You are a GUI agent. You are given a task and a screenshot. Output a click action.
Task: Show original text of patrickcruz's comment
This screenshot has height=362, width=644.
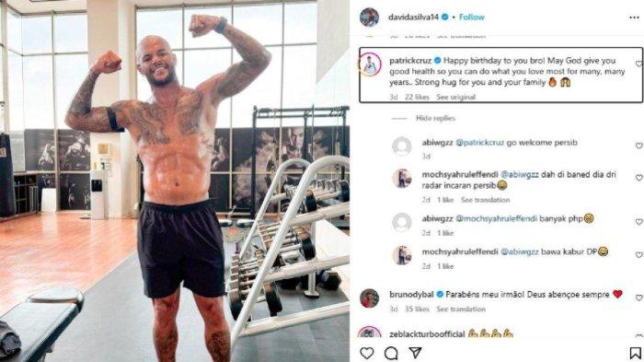pyautogui.click(x=456, y=97)
